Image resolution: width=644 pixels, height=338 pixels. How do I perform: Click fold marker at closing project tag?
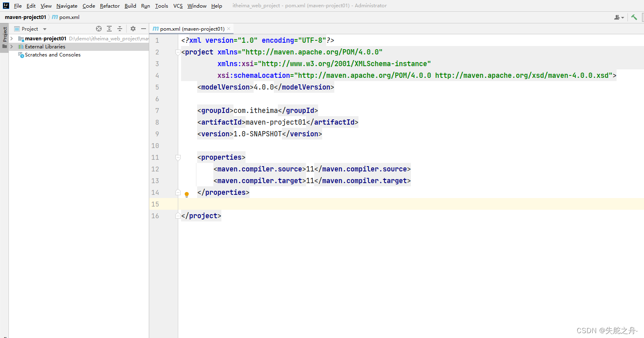(x=178, y=216)
